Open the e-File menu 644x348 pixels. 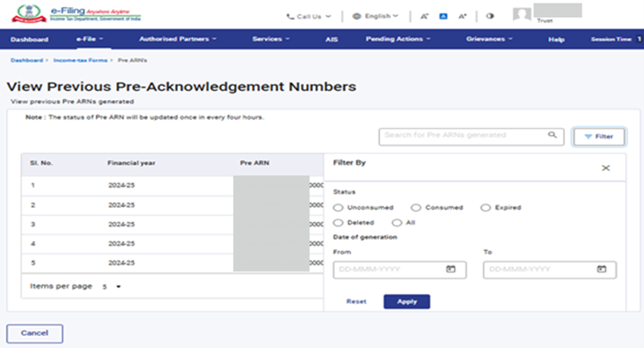pyautogui.click(x=88, y=39)
